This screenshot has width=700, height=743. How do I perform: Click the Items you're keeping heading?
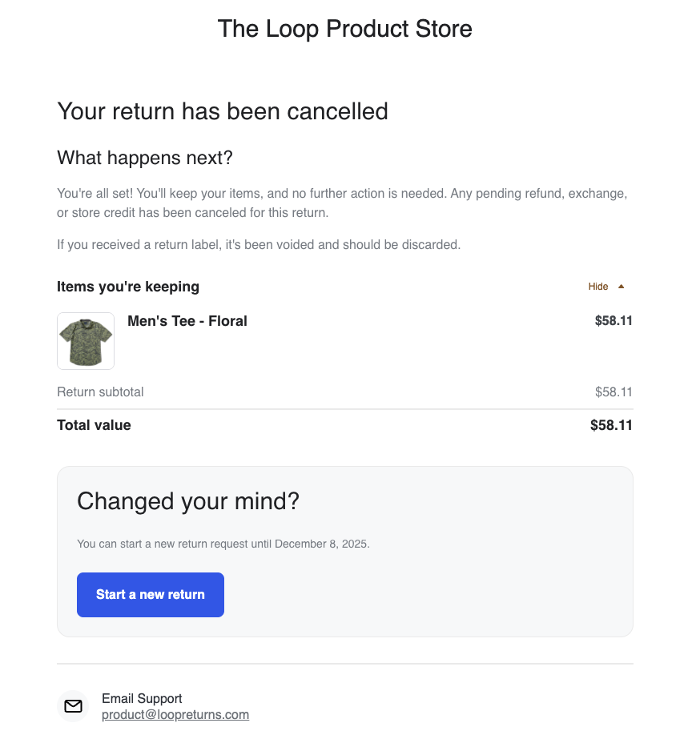[128, 287]
